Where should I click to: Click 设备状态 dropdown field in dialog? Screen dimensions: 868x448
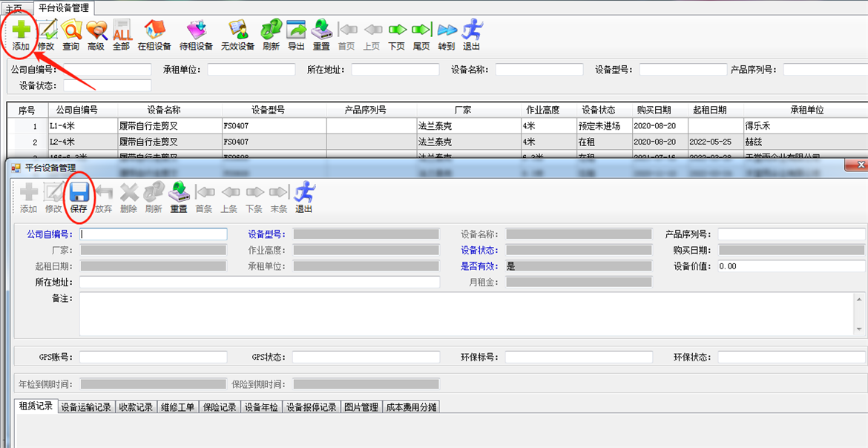click(x=579, y=250)
